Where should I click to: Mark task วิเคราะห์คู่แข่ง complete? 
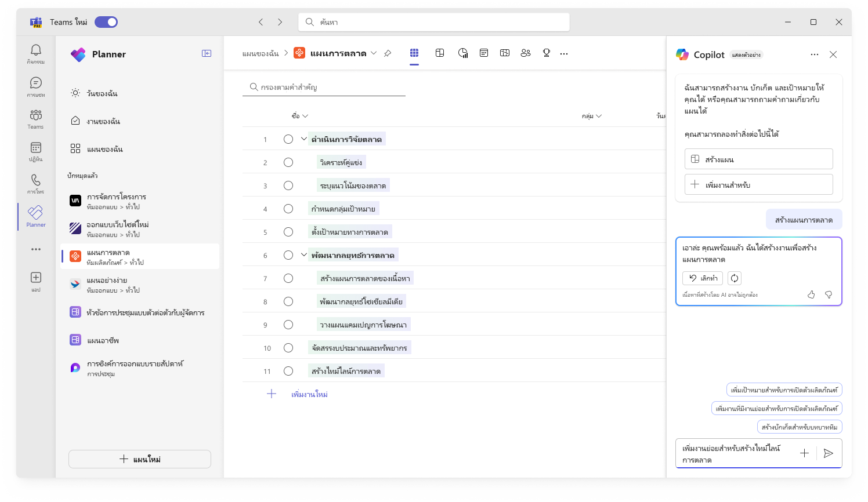click(288, 162)
